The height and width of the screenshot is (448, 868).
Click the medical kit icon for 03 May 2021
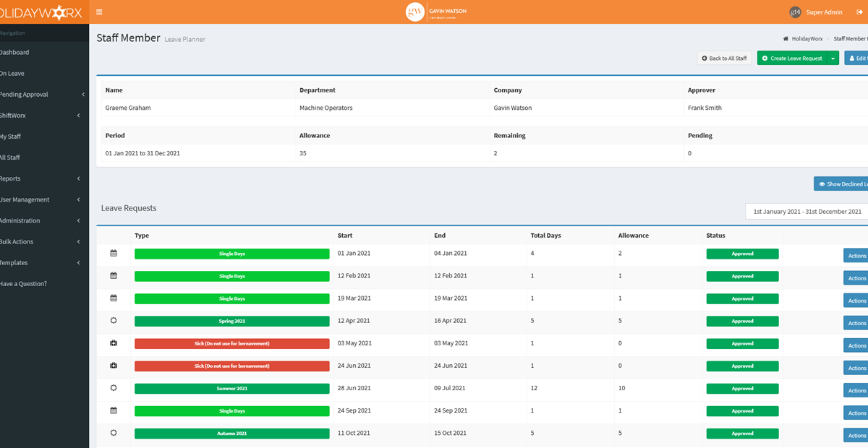click(114, 343)
